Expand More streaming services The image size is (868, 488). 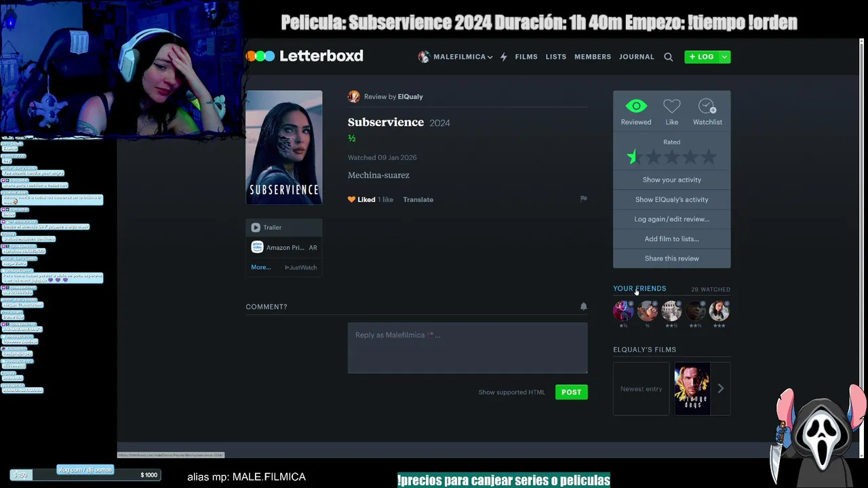[261, 267]
